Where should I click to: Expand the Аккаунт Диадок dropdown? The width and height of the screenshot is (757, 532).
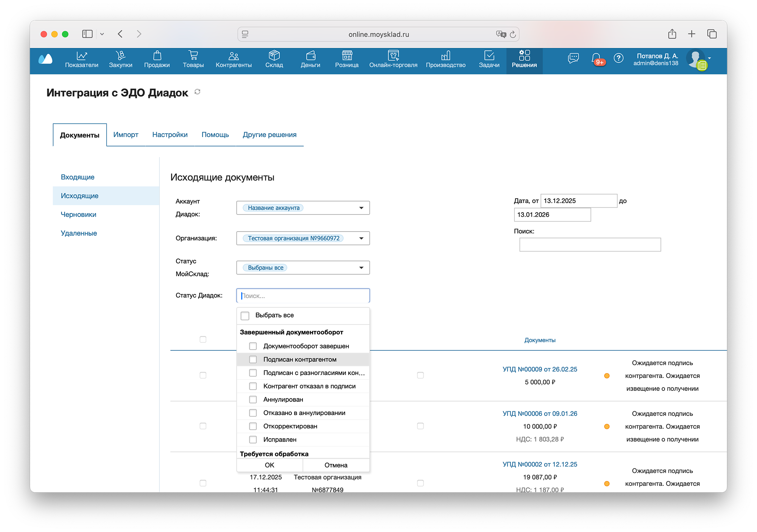pyautogui.click(x=361, y=208)
